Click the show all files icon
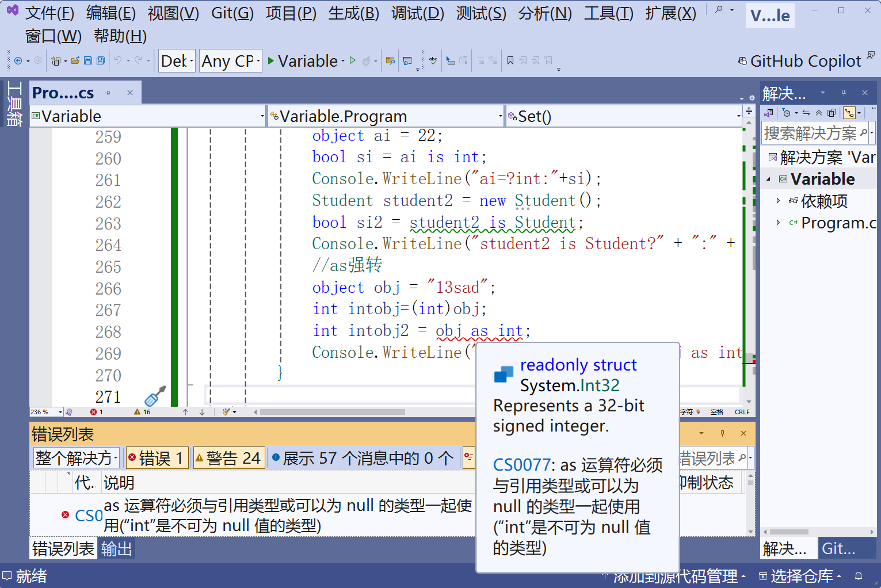Image resolution: width=881 pixels, height=588 pixels. click(832, 113)
